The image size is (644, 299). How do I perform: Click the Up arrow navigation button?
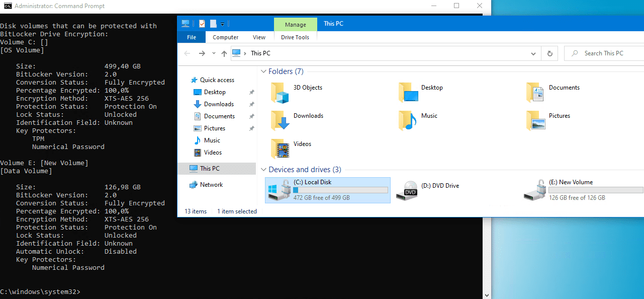point(224,53)
